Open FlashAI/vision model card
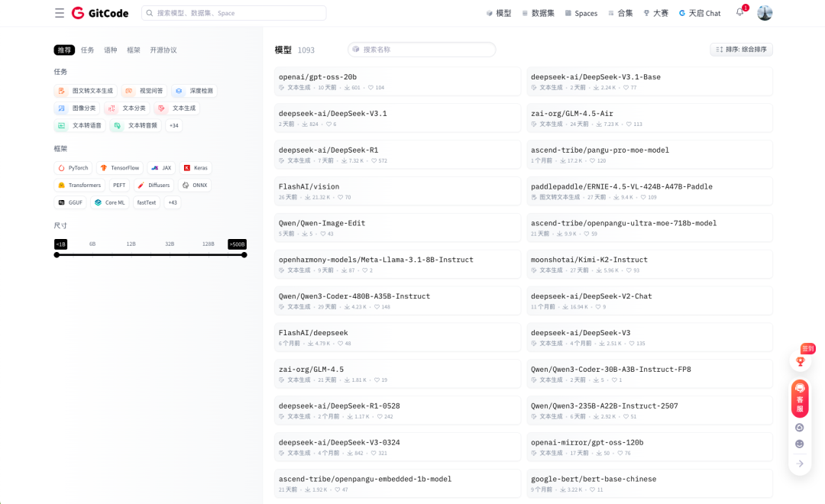This screenshot has width=825, height=504. (397, 191)
